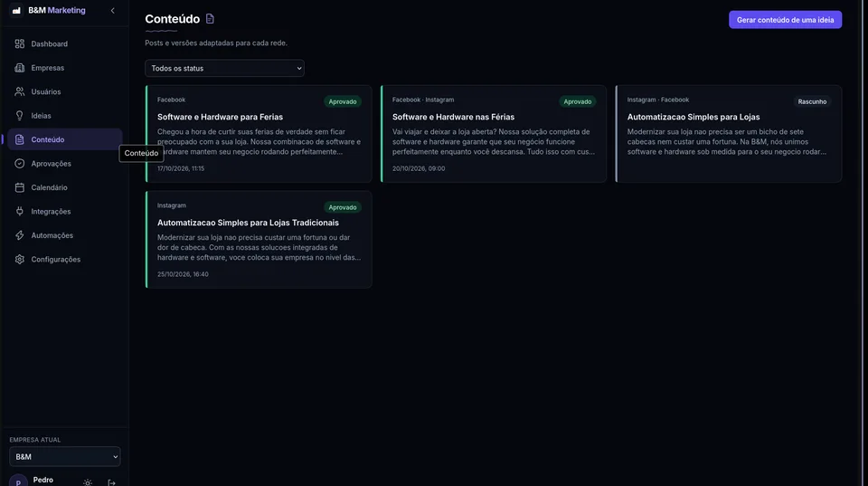Open Software e Hardware nas Férias card
This screenshot has height=486, width=868.
tap(494, 134)
